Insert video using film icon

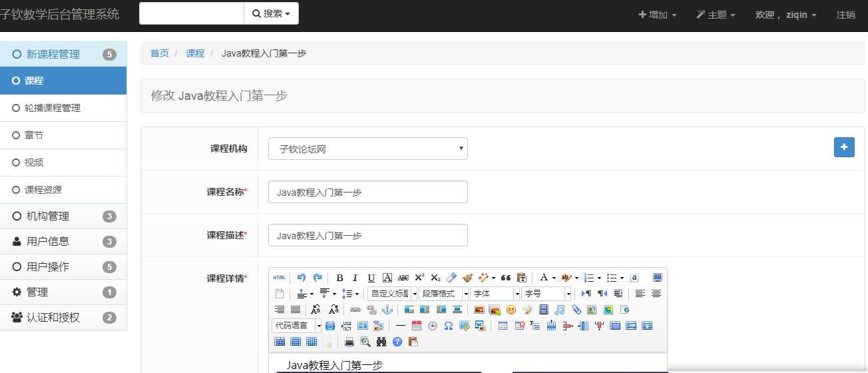click(x=544, y=310)
